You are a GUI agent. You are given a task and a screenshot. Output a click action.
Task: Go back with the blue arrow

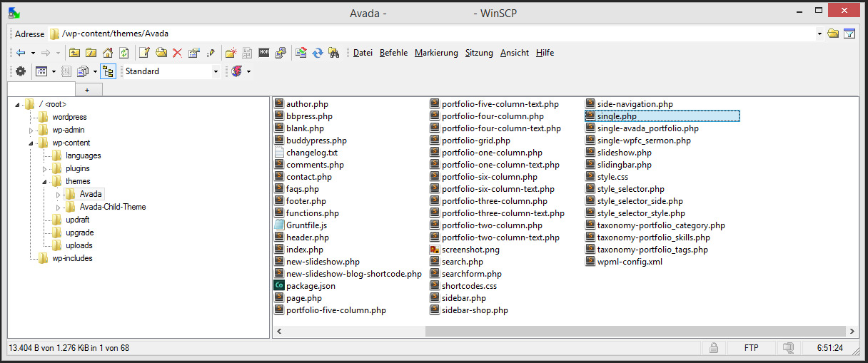[21, 53]
